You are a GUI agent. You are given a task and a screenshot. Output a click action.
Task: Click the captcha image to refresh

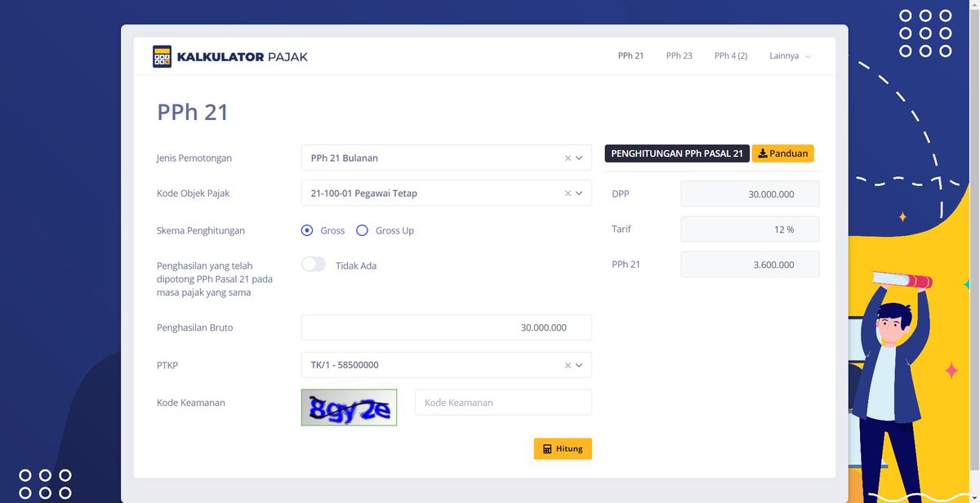click(349, 407)
